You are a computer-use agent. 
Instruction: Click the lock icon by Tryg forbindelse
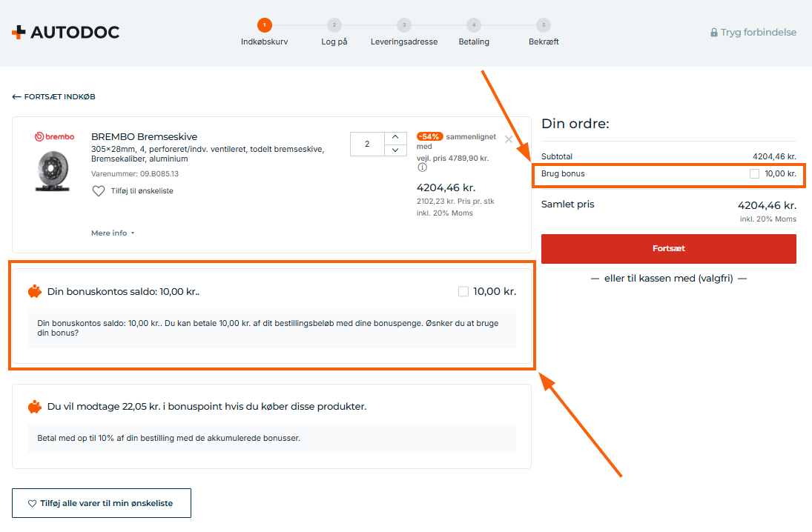click(713, 33)
